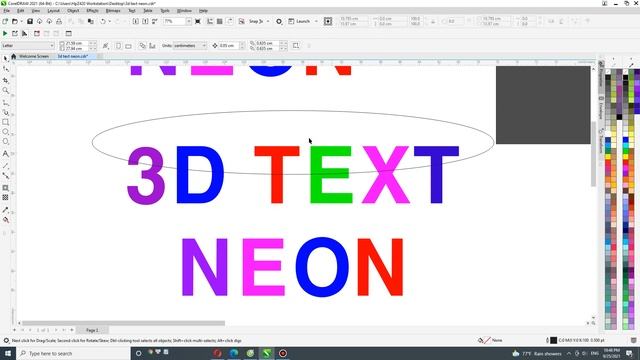
Task: Set portrait page orientation
Action: [119, 46]
